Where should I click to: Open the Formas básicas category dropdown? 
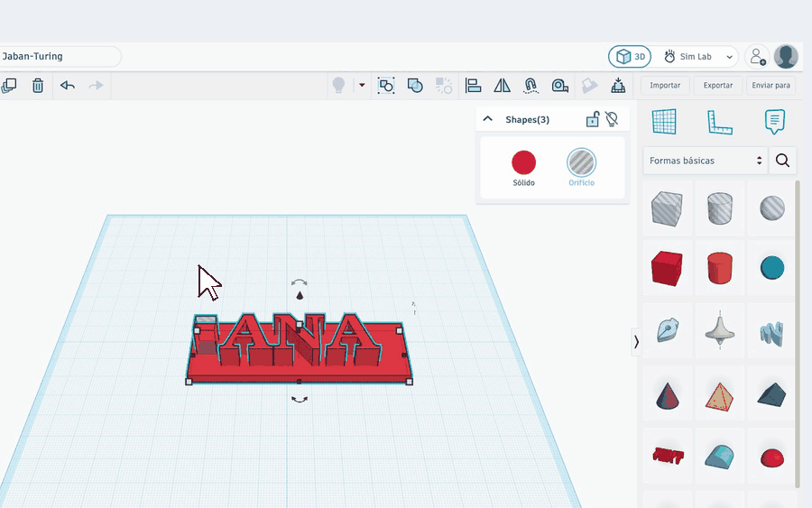pos(705,161)
